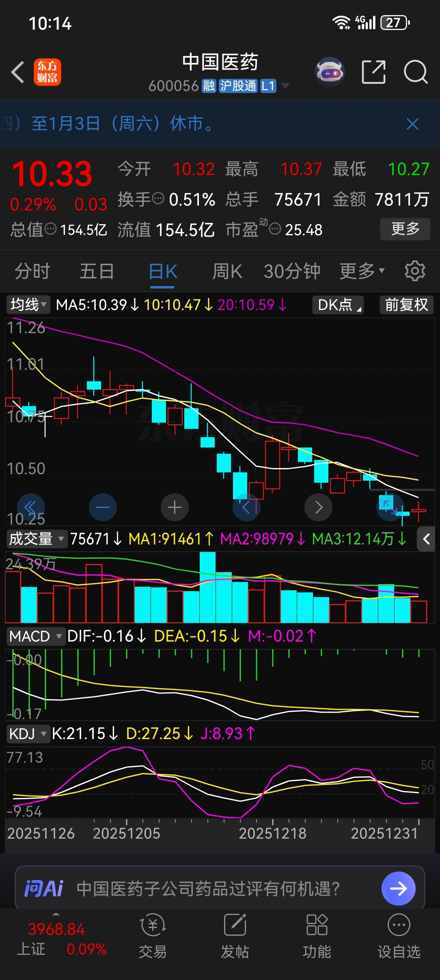Open chart settings gear icon
This screenshot has width=440, height=980.
pos(415,271)
